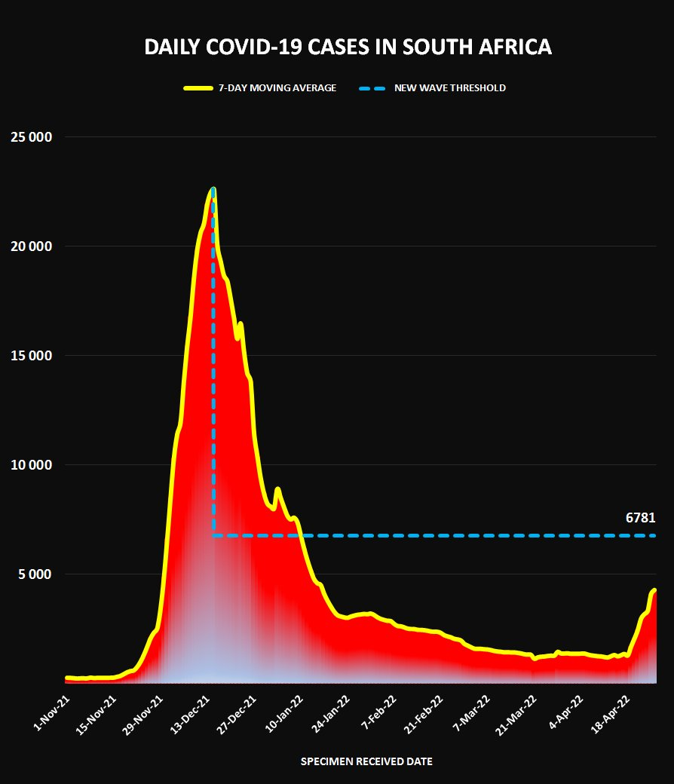Screen dimensions: 674x784
Task: Click the chart title about South Africa
Action: tap(348, 47)
